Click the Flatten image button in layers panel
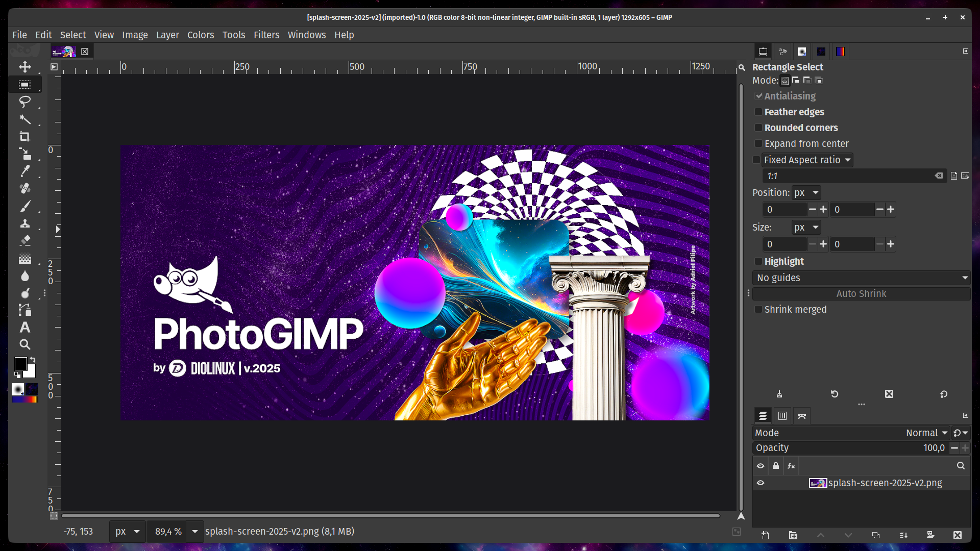 pyautogui.click(x=902, y=535)
